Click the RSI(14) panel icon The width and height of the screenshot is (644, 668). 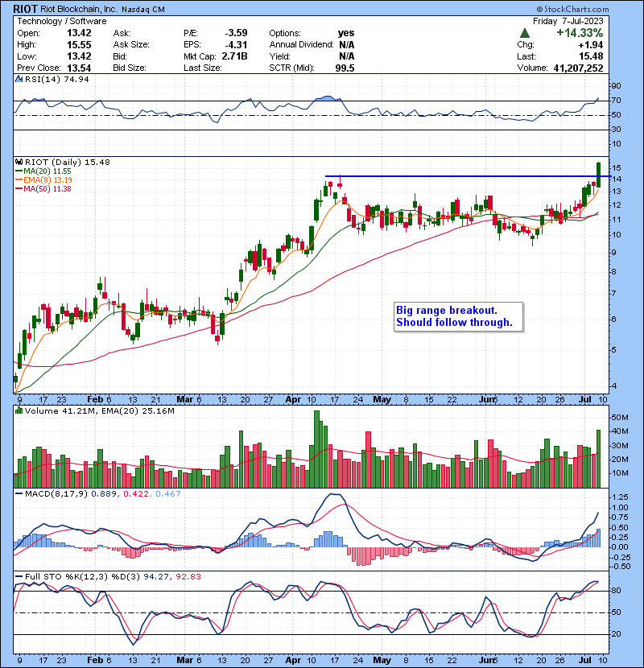19,79
